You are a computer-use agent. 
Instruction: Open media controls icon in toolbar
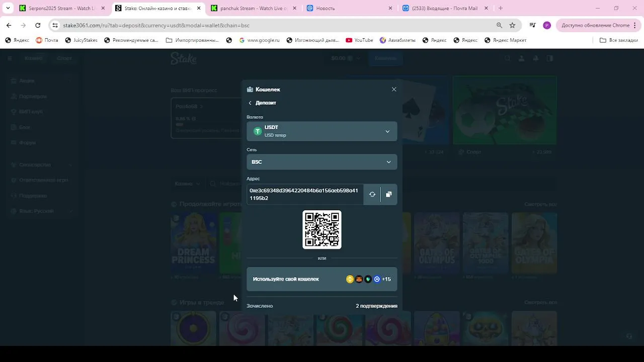point(533,25)
